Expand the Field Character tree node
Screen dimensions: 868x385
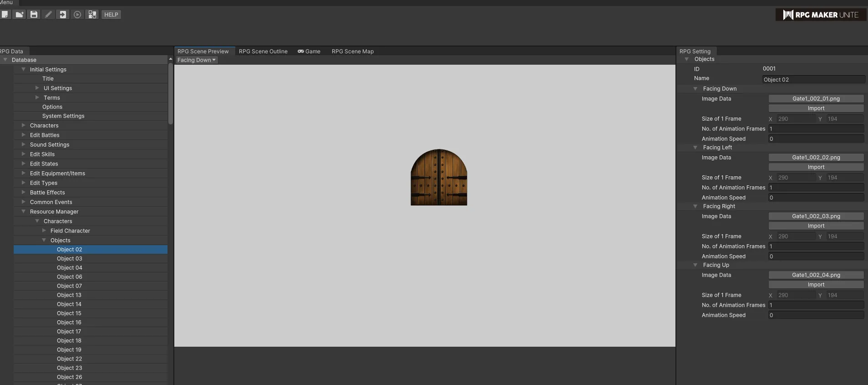[x=44, y=231]
